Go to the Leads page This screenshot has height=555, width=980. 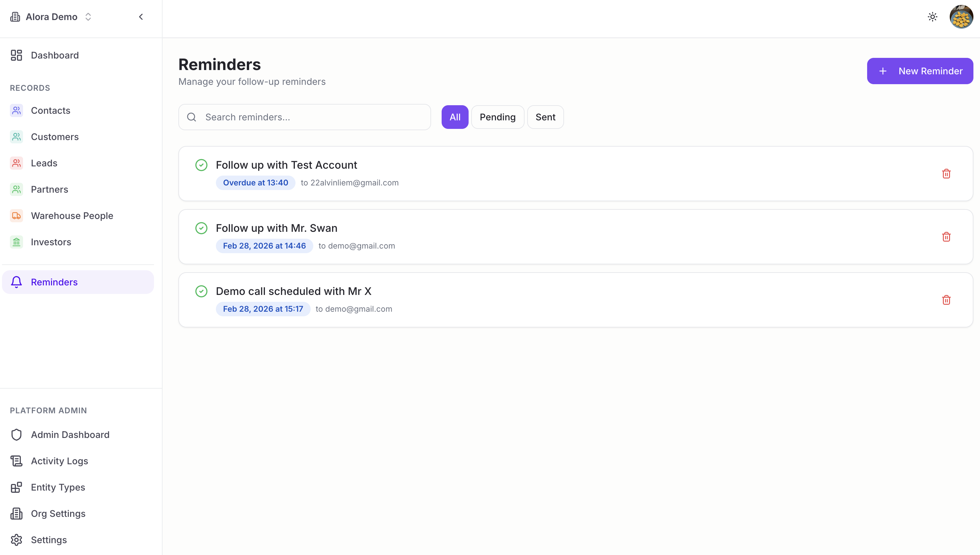pos(44,163)
